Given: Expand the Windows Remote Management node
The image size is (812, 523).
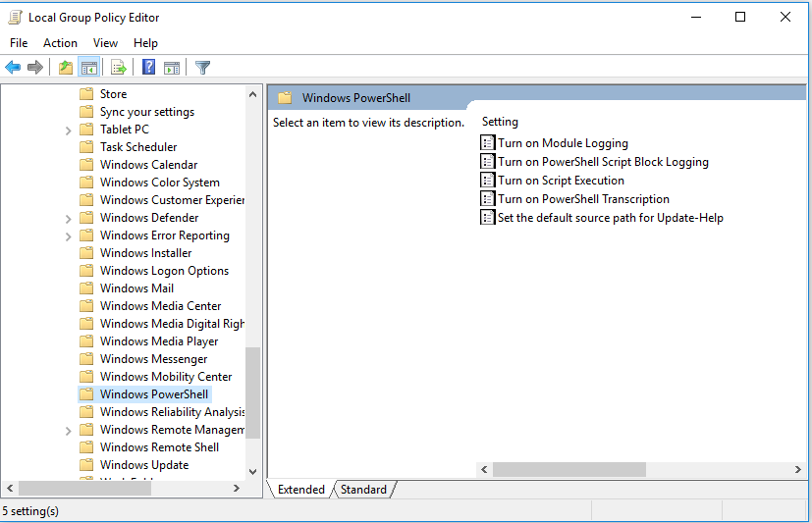Looking at the screenshot, I should [x=69, y=431].
